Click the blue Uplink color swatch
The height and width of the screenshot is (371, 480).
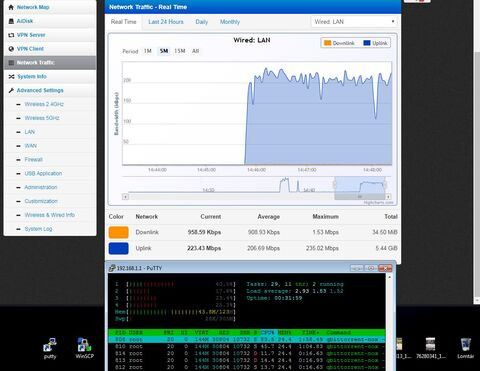coord(119,248)
